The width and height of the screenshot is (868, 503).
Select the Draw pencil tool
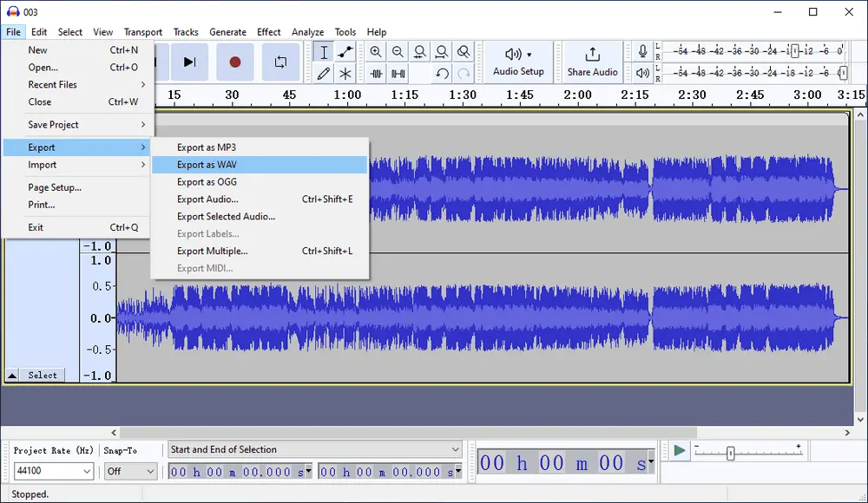tap(324, 74)
